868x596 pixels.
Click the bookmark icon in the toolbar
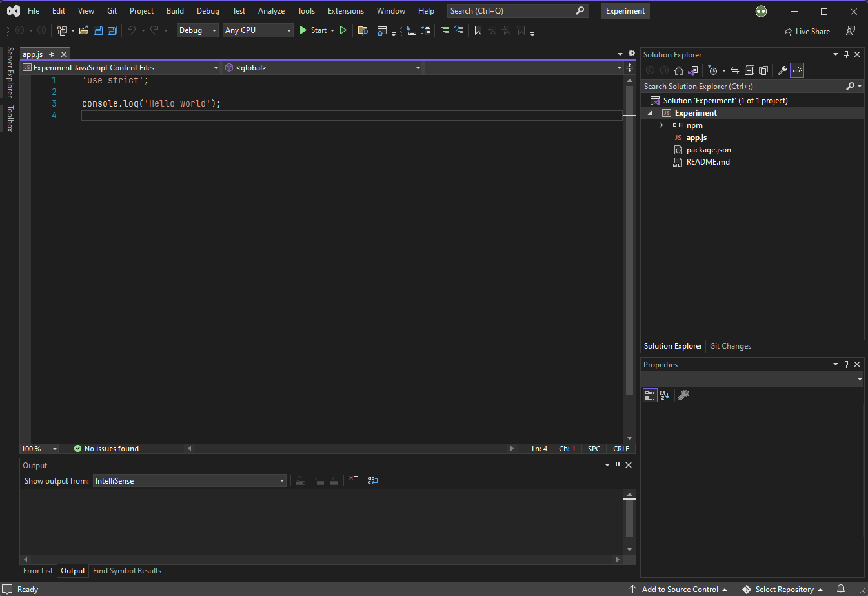click(x=478, y=30)
